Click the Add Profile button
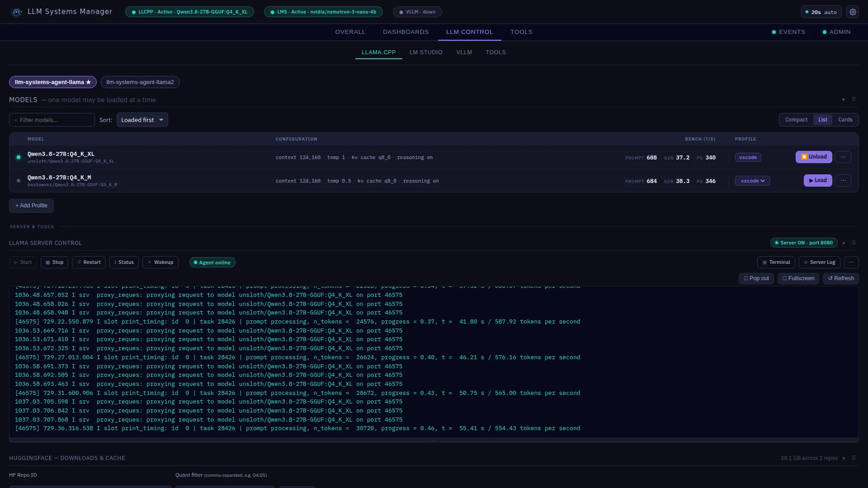This screenshot has width=868, height=488. click(31, 206)
